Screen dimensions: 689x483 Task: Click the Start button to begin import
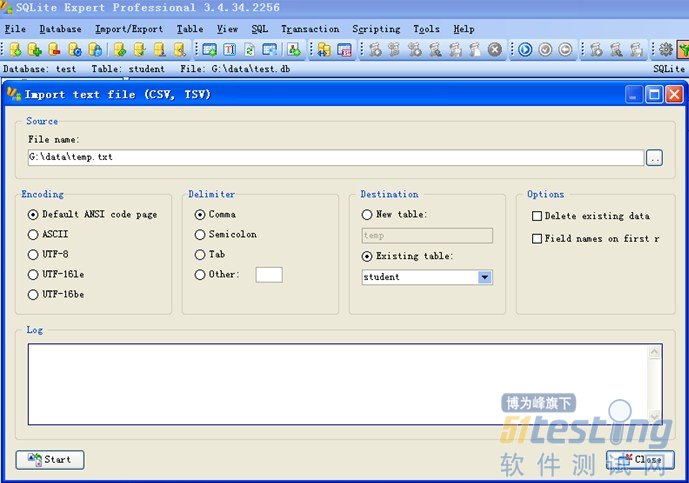pos(50,460)
